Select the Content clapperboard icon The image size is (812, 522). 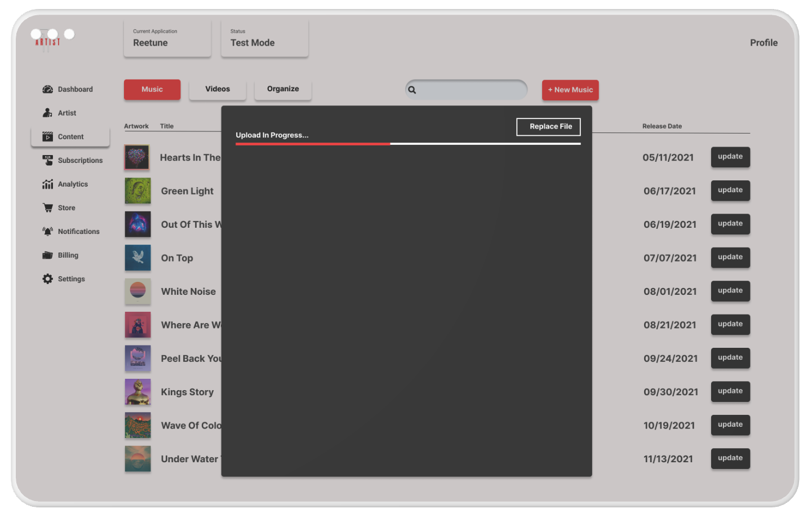point(48,137)
